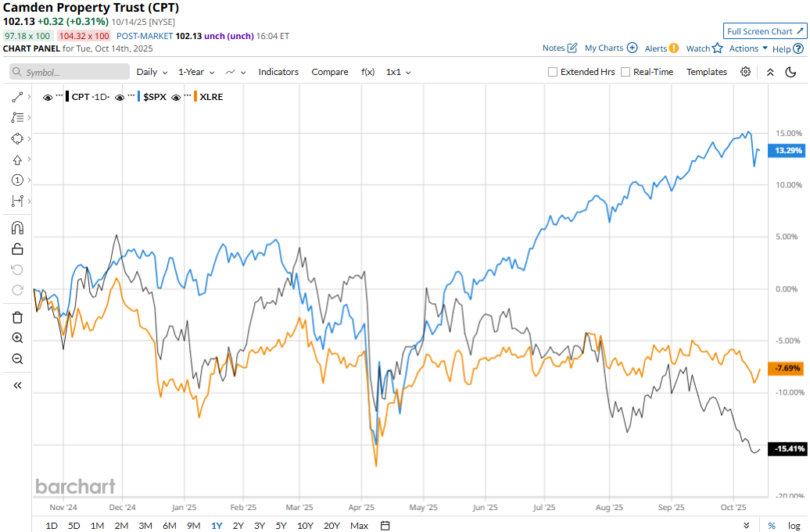The width and height of the screenshot is (810, 532).
Task: Toggle visibility of CPT series
Action: coord(48,97)
